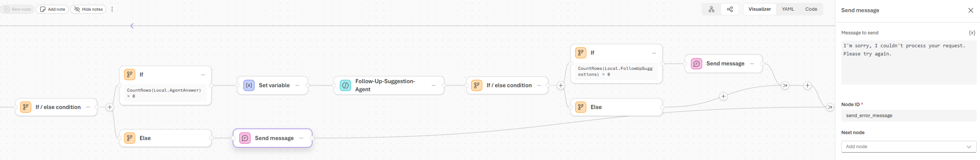The width and height of the screenshot is (980, 160).
Task: Hide notes on the canvas
Action: click(88, 9)
